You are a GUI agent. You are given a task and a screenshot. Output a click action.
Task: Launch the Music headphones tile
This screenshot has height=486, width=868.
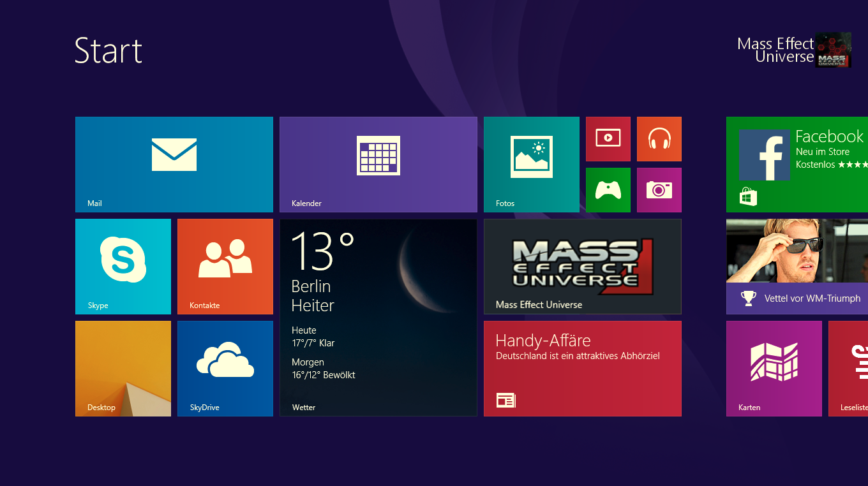(x=659, y=138)
